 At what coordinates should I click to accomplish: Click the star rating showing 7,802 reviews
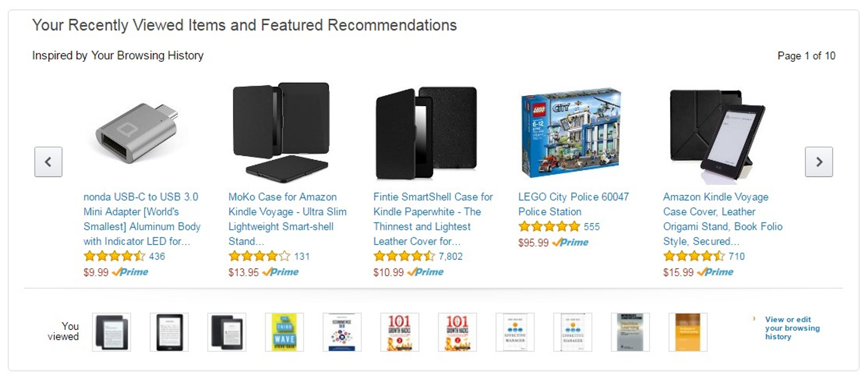click(403, 256)
